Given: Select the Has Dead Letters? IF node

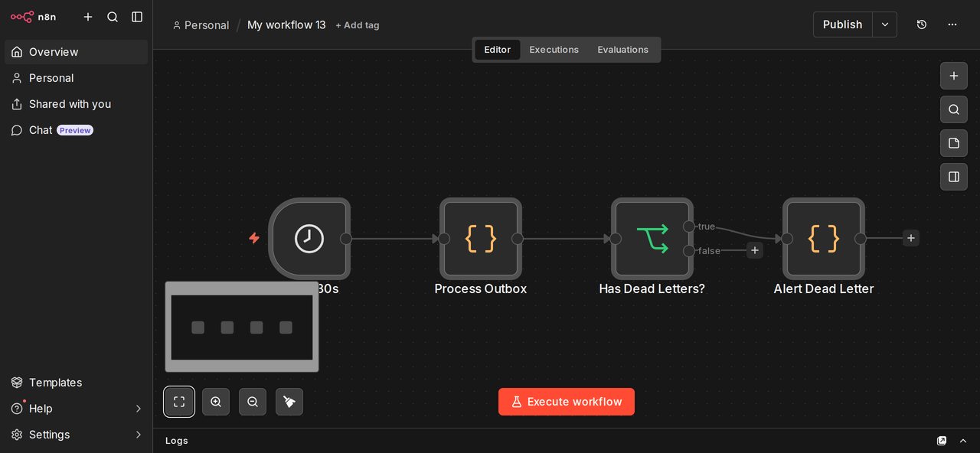Looking at the screenshot, I should point(652,239).
